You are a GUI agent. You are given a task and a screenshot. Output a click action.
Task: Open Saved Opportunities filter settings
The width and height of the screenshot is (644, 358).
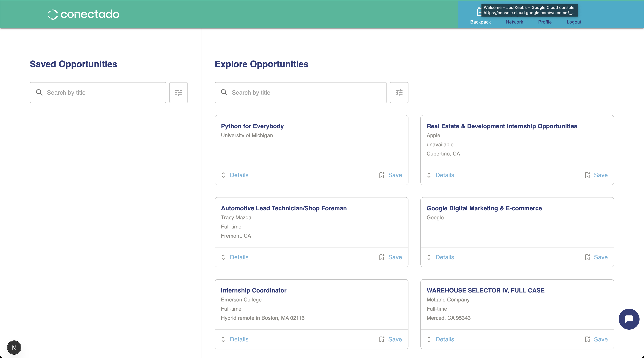178,93
